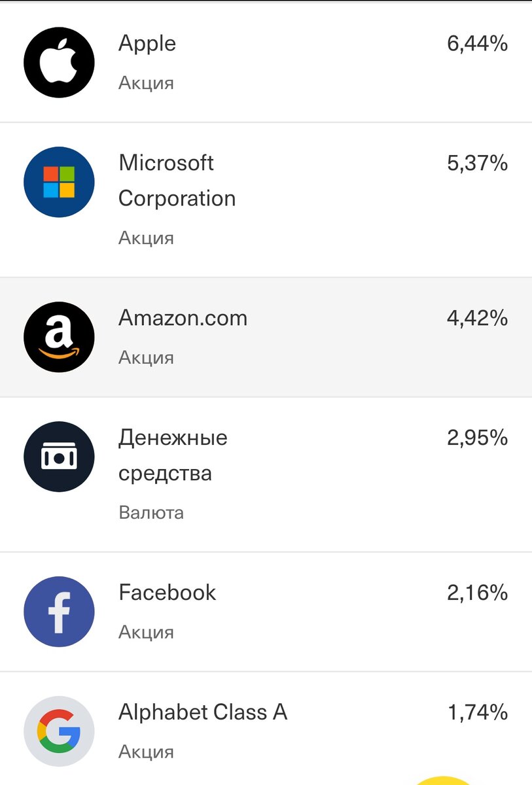The width and height of the screenshot is (532, 785).
Task: Tap the Facebook logo icon
Action: pos(59,612)
